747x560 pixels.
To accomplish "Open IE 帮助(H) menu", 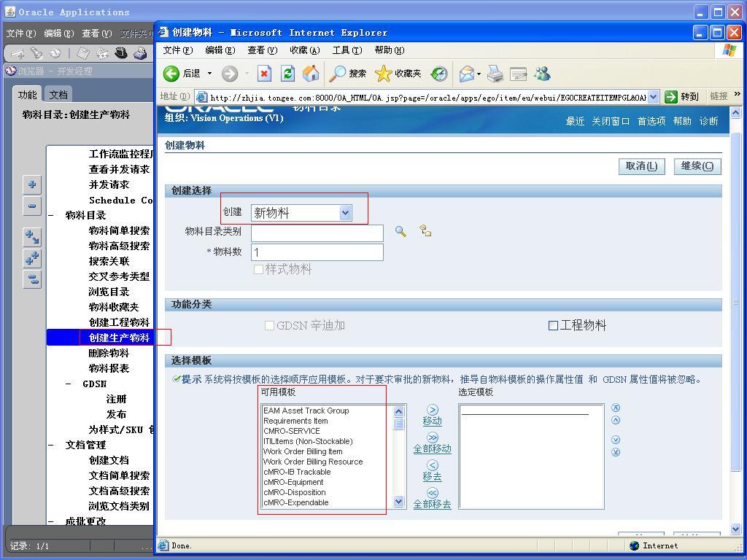I will (x=390, y=50).
